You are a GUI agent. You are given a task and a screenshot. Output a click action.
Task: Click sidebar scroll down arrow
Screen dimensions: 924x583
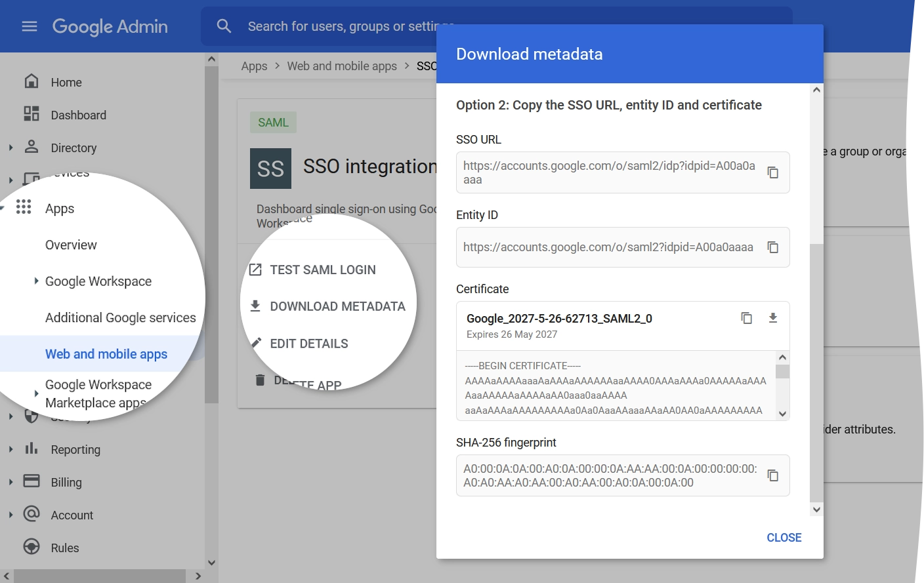[211, 563]
